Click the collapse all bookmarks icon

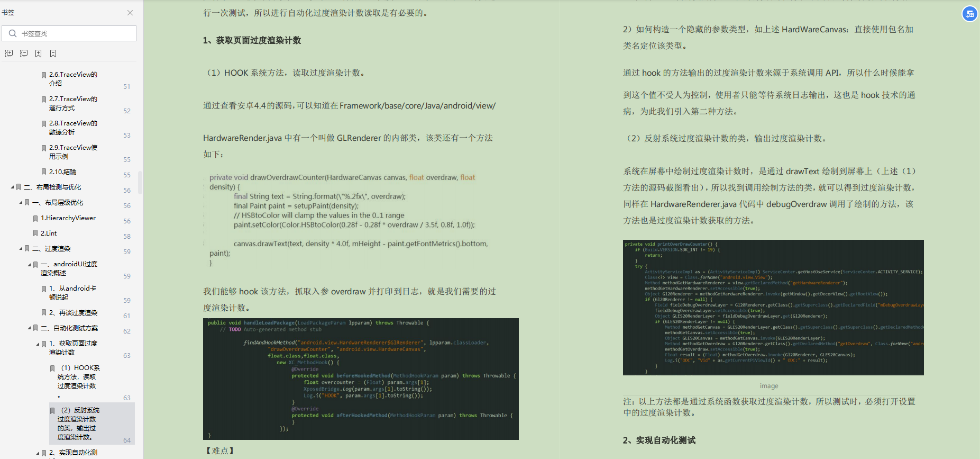coord(24,53)
